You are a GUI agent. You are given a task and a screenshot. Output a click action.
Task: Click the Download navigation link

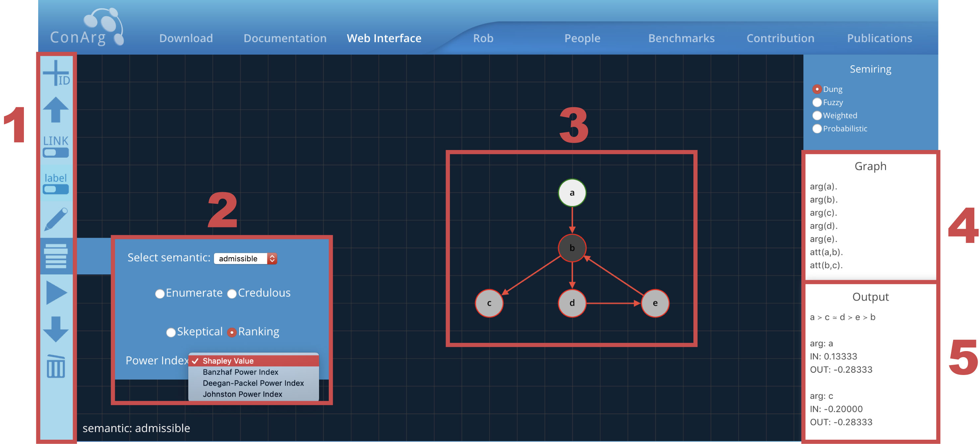(186, 38)
